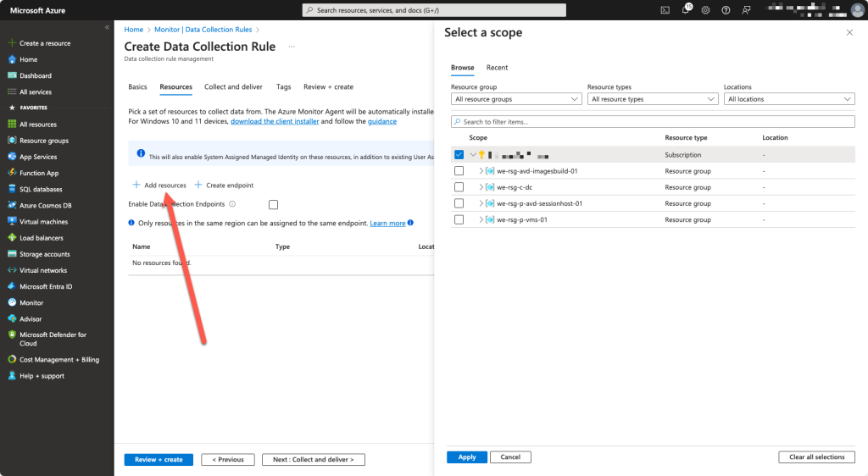Image resolution: width=868 pixels, height=476 pixels.
Task: Open Virtual machines in sidebar
Action: 43,222
